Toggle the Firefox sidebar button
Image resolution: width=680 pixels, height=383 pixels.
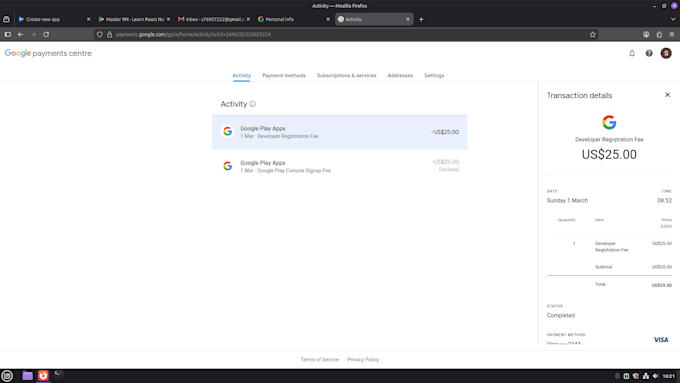coord(8,34)
